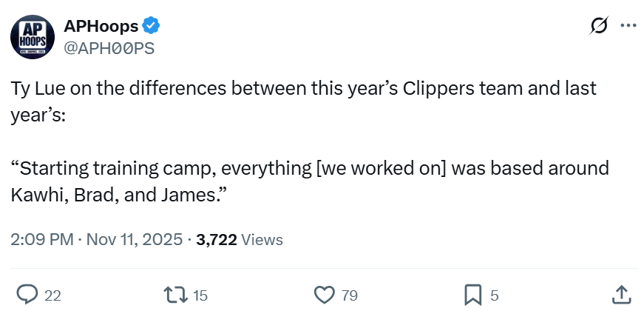Click the Nov 11, 2025 date
Screen dimensions: 644x311
135,239
